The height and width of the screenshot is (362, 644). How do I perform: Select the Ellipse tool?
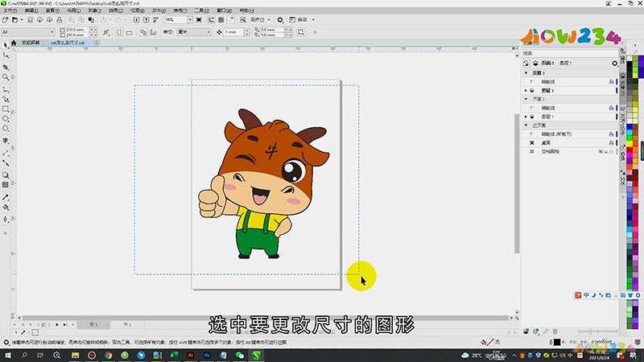pos(6,118)
